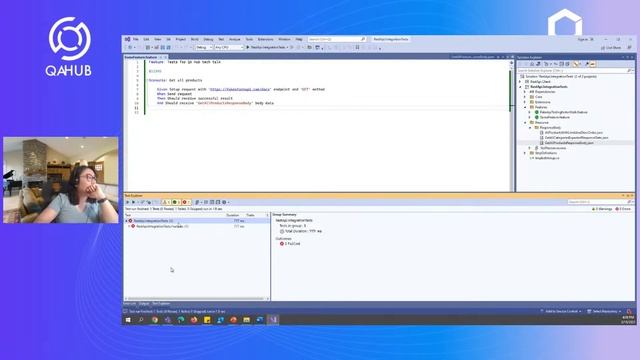This screenshot has width=640, height=360.
Task: Expand the StepDefinitions folder
Action: point(525,153)
